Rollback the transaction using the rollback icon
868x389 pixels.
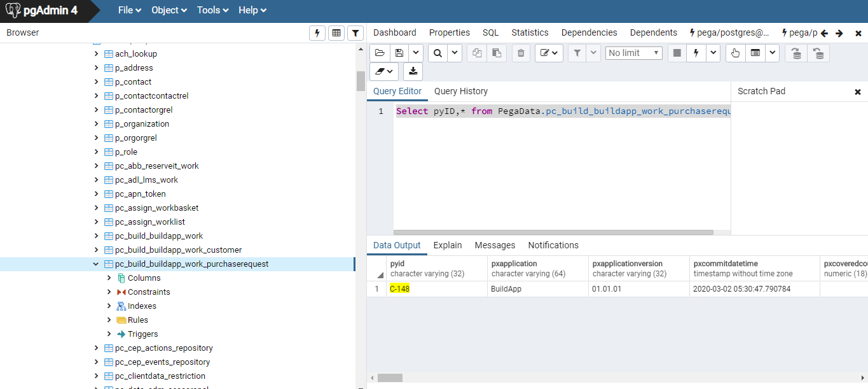point(818,53)
